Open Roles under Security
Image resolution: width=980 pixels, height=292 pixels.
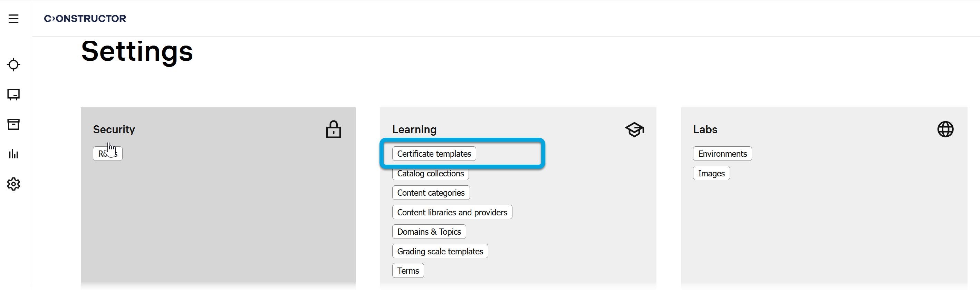coord(108,154)
